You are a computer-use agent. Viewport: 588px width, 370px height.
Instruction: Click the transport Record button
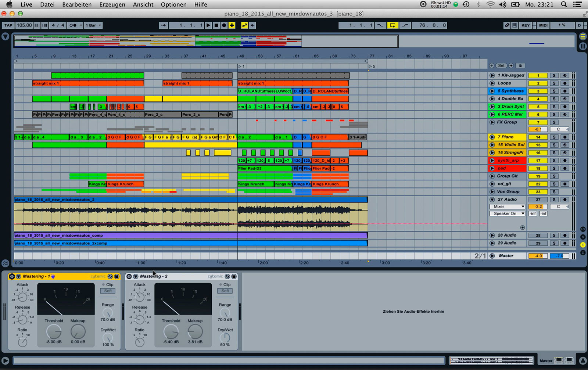click(x=224, y=25)
